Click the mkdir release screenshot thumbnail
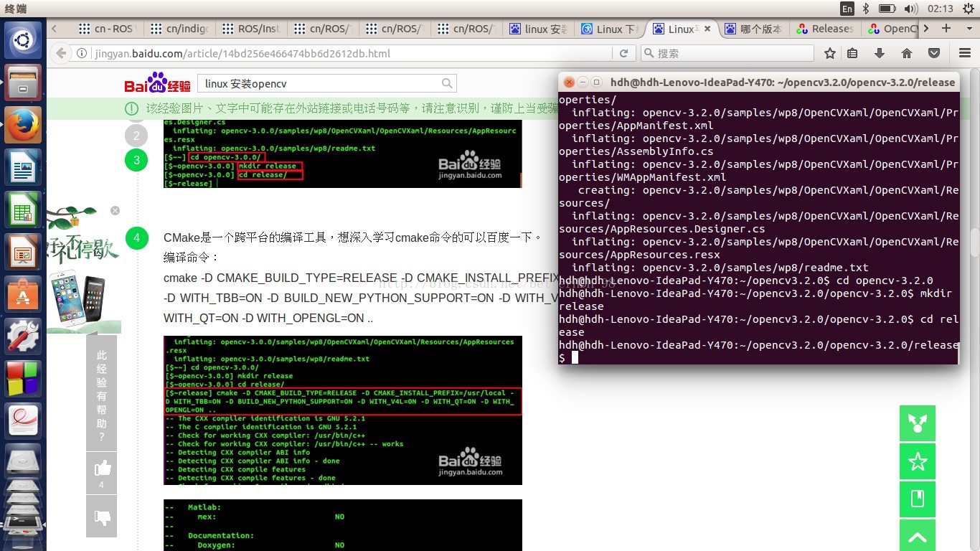 pyautogui.click(x=343, y=154)
